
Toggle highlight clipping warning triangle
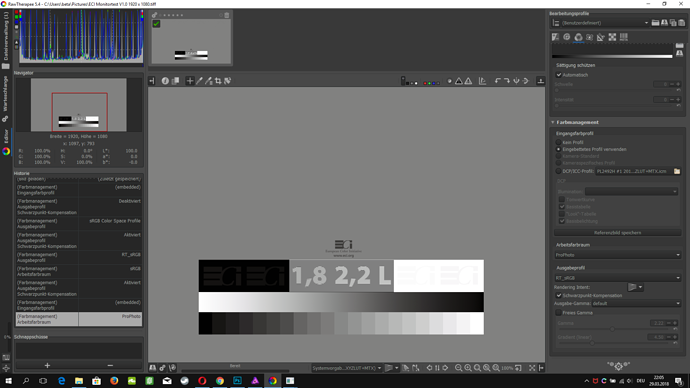click(x=468, y=81)
